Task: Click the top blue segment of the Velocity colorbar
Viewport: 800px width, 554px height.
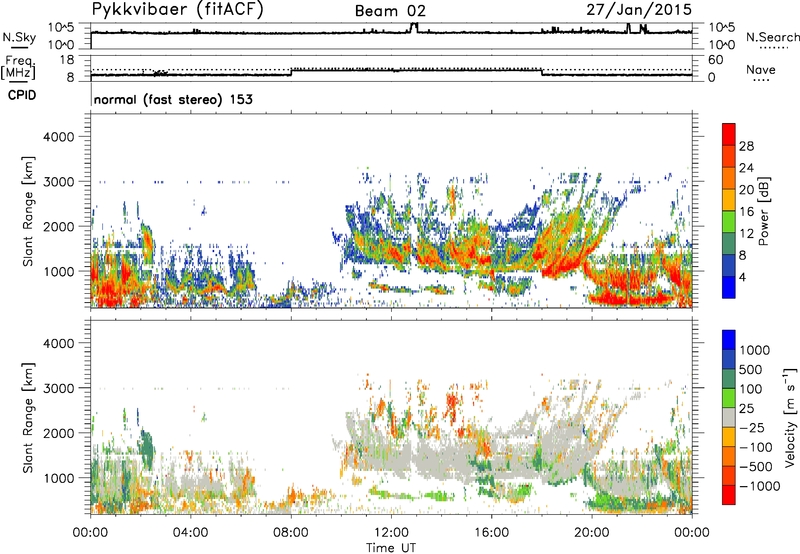Action: point(729,340)
